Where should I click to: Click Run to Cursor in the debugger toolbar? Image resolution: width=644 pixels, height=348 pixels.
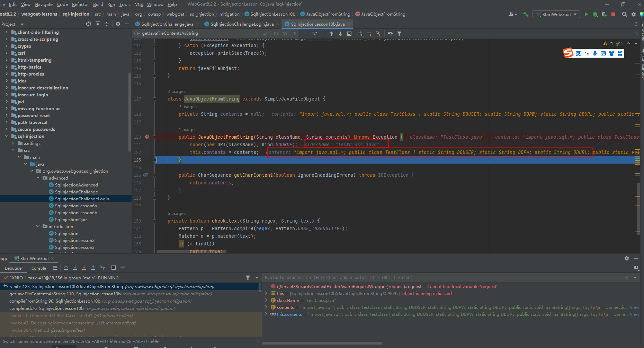pyautogui.click(x=102, y=268)
